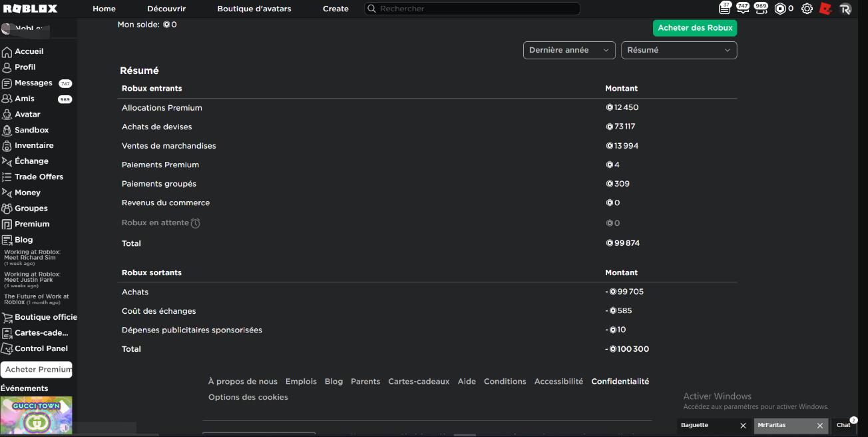Expand the Résumé transaction type dropdown
This screenshot has width=868, height=437.
click(679, 50)
